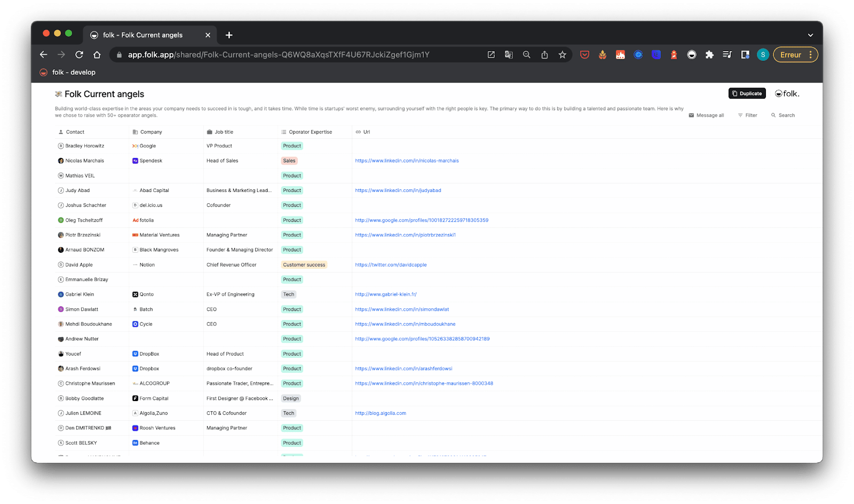Open a new browser tab
Viewport: 854px width, 504px height.
point(229,35)
